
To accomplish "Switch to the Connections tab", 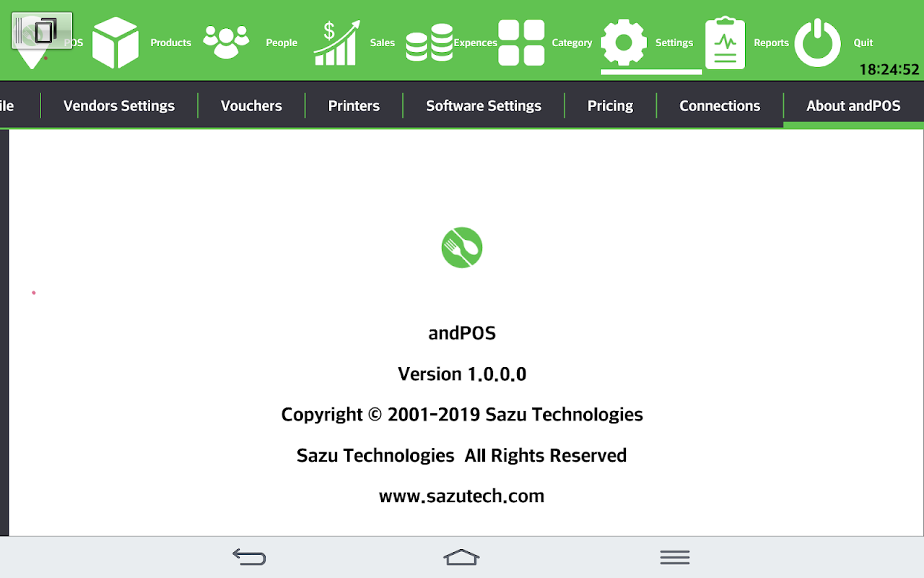I will point(720,105).
